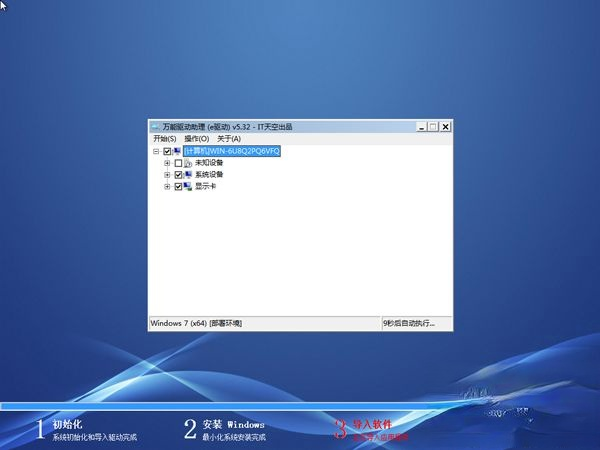Minimize the 万能驱动助理 window
The width and height of the screenshot is (600, 450).
[421, 127]
